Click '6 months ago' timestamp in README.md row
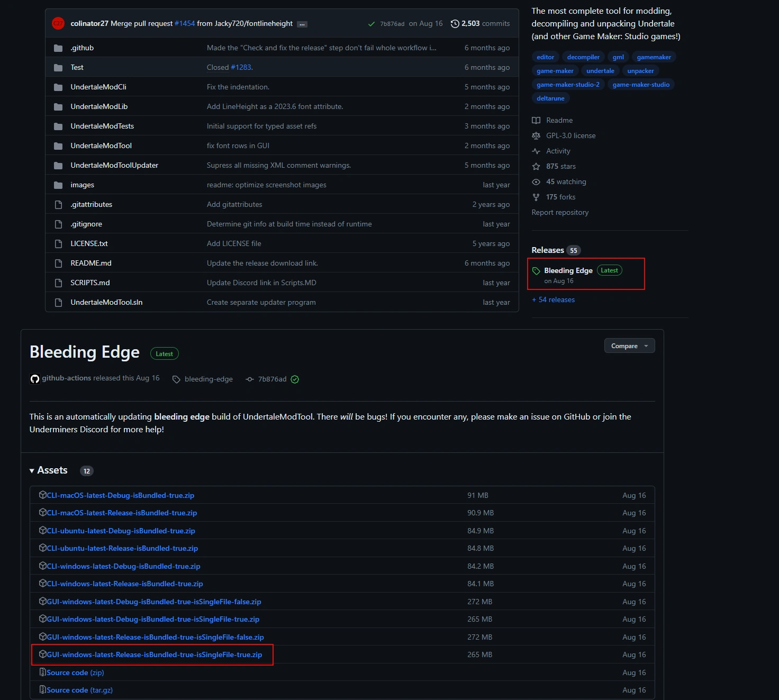Viewport: 779px width, 700px height. coord(487,263)
